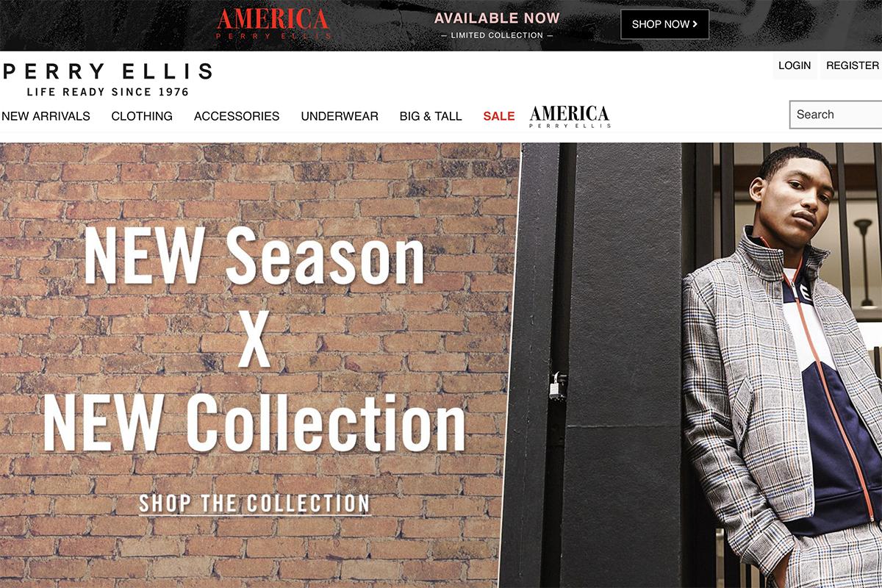Image resolution: width=882 pixels, height=588 pixels.
Task: Click the AVAILABLE NOW banner text
Action: click(x=497, y=18)
